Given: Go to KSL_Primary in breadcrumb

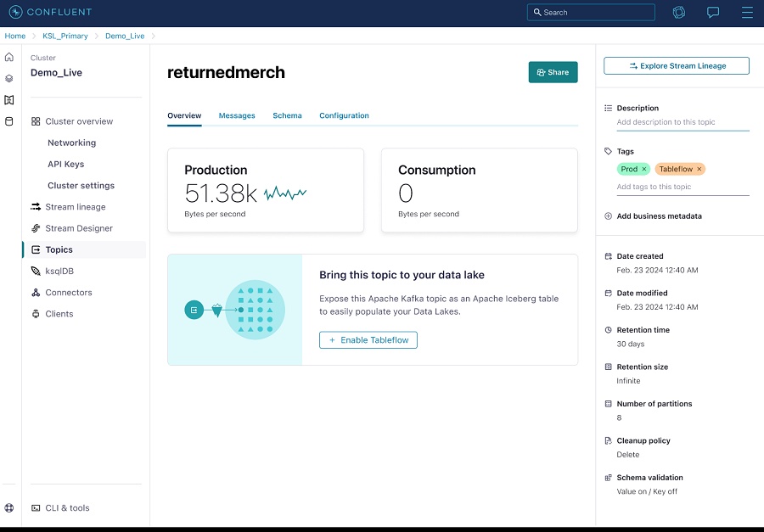Looking at the screenshot, I should (65, 36).
